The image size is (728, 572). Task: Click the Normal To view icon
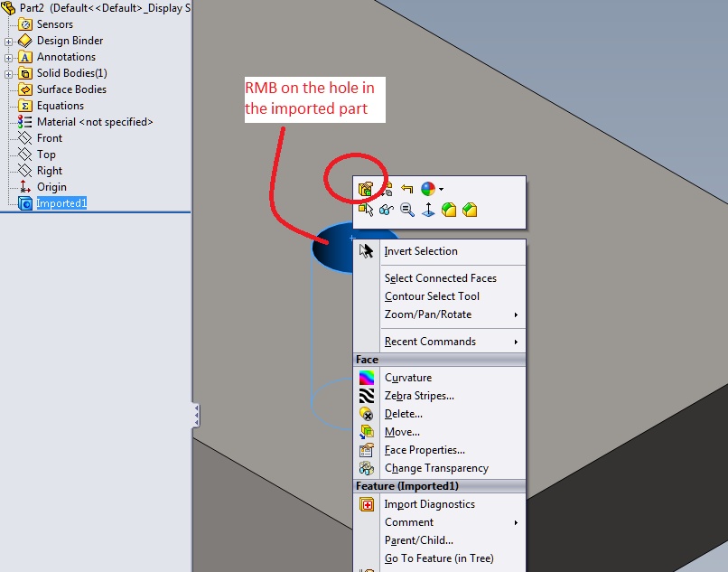[428, 210]
